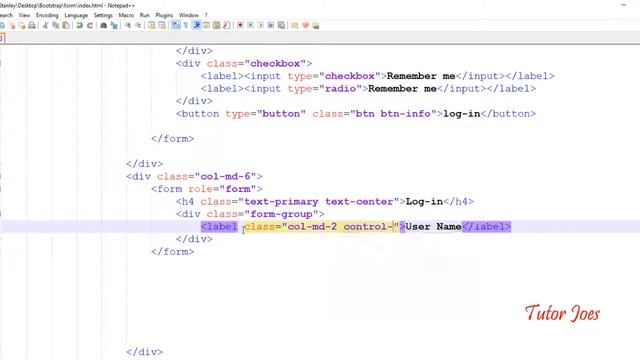Click the macro Playback icon

261,25
